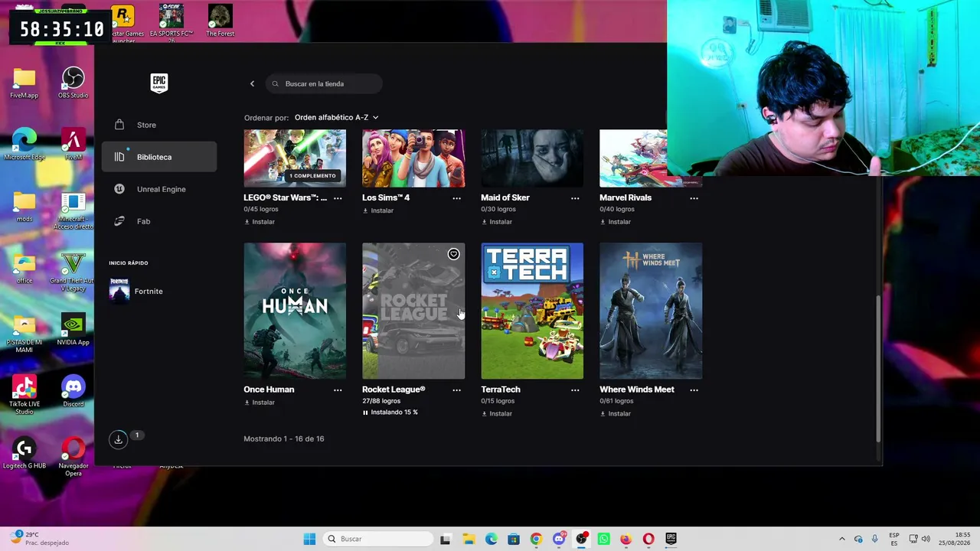Select the TerraTech cover art

pyautogui.click(x=532, y=311)
